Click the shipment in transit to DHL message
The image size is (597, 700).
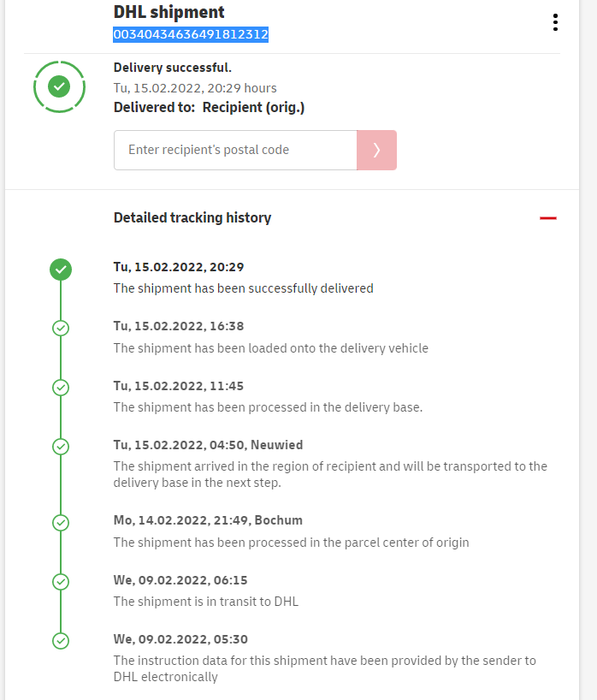pyautogui.click(x=205, y=602)
